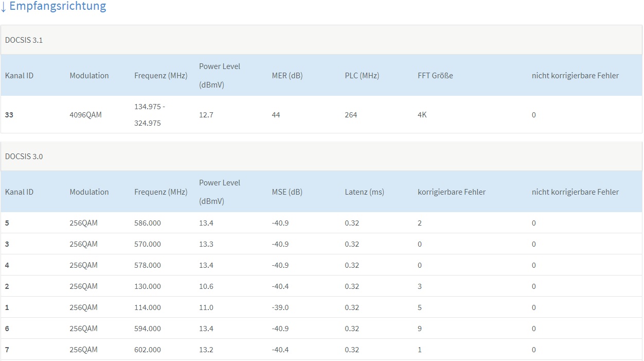Click the PLC (MHz) column header
644x361 pixels.
click(362, 76)
